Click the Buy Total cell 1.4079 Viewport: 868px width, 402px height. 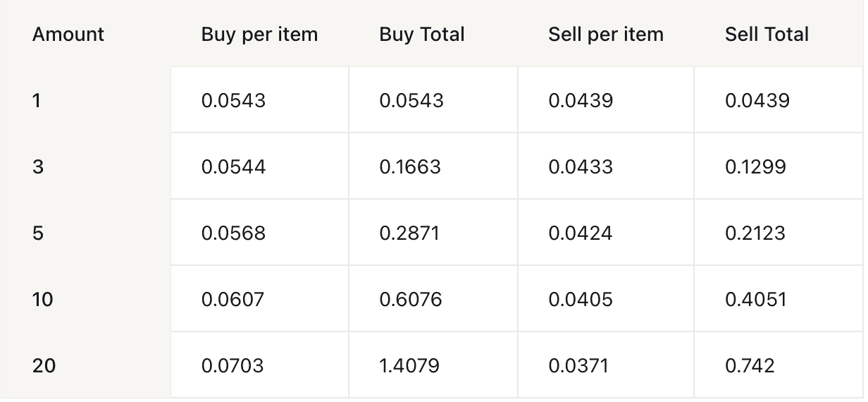click(x=409, y=365)
